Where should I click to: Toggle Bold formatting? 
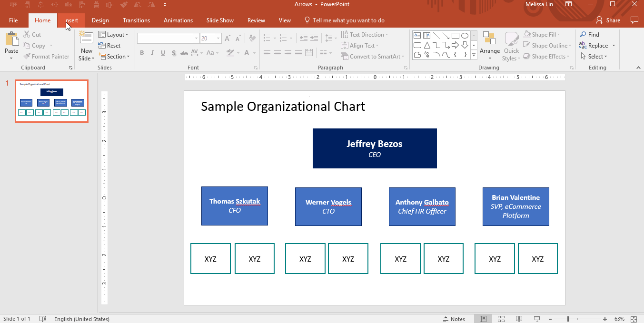[x=142, y=53]
